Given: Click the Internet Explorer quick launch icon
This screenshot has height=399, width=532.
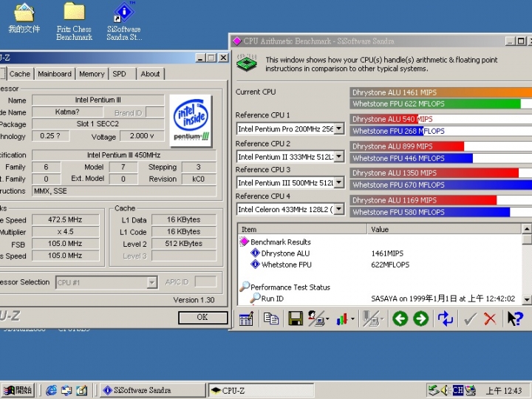Looking at the screenshot, I should [51, 391].
